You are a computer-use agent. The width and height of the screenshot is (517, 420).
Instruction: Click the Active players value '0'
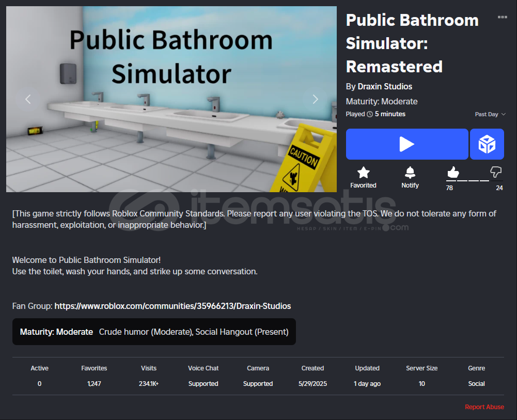coord(40,384)
